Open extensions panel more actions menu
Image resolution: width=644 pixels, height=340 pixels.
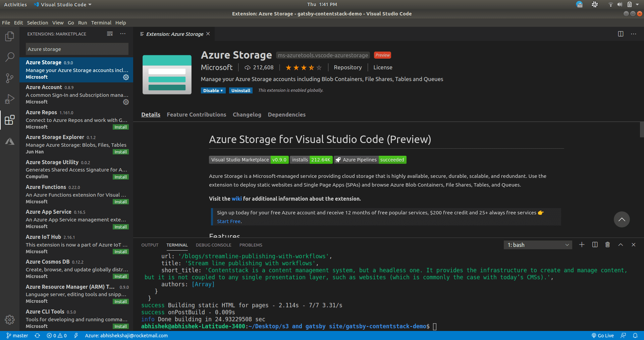pyautogui.click(x=123, y=34)
